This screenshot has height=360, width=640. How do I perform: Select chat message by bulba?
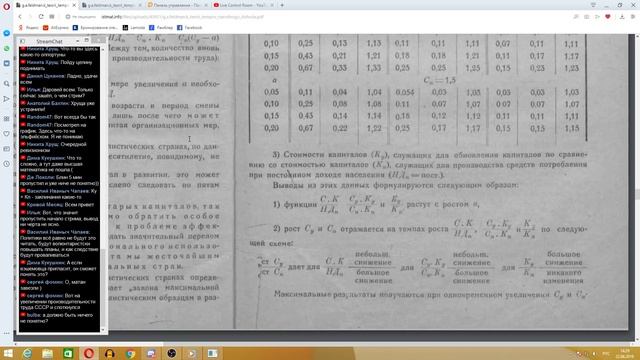pyautogui.click(x=57, y=318)
